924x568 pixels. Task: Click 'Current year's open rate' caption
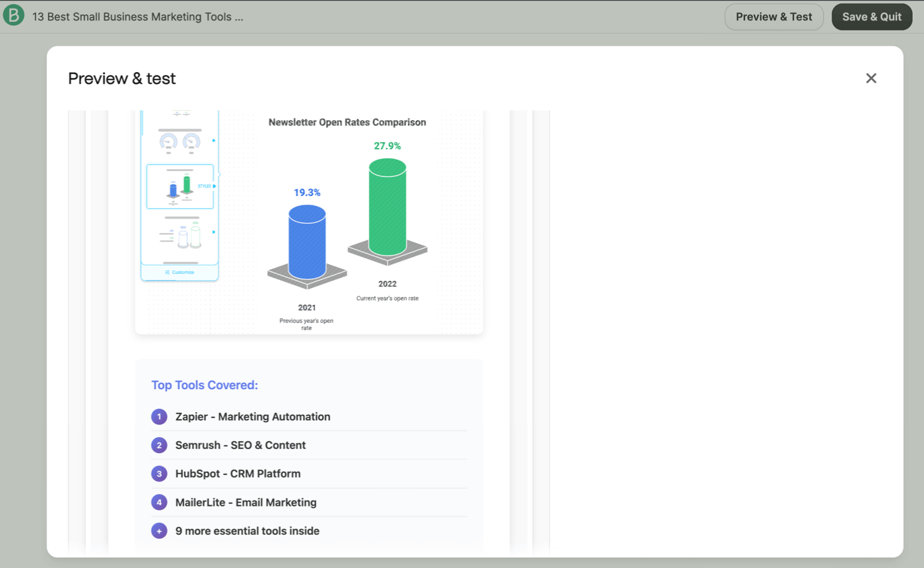[x=387, y=299]
